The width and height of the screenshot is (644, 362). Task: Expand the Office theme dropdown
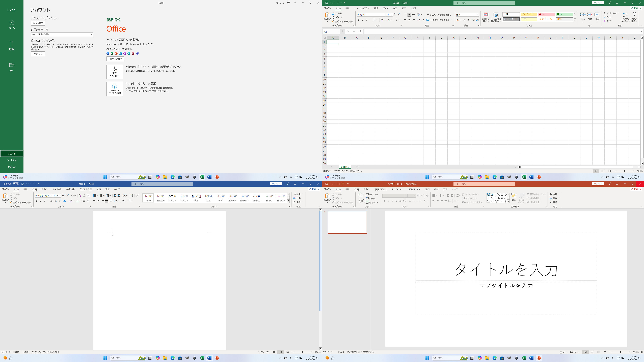coord(91,35)
